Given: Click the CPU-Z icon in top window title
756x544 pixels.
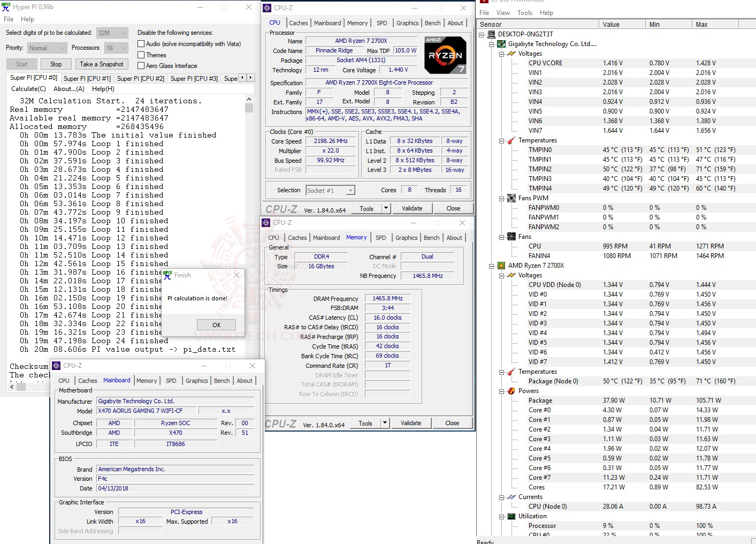Looking at the screenshot, I should click(268, 8).
